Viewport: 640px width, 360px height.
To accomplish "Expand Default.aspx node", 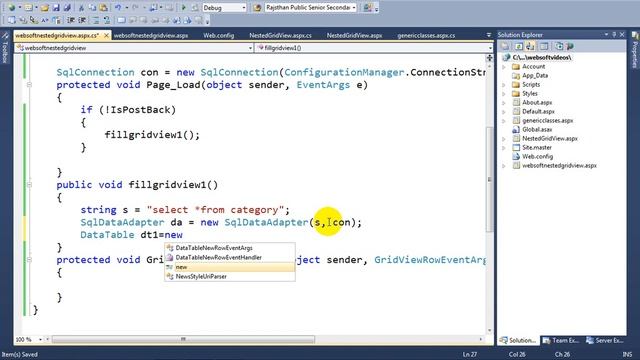I will tap(504, 111).
